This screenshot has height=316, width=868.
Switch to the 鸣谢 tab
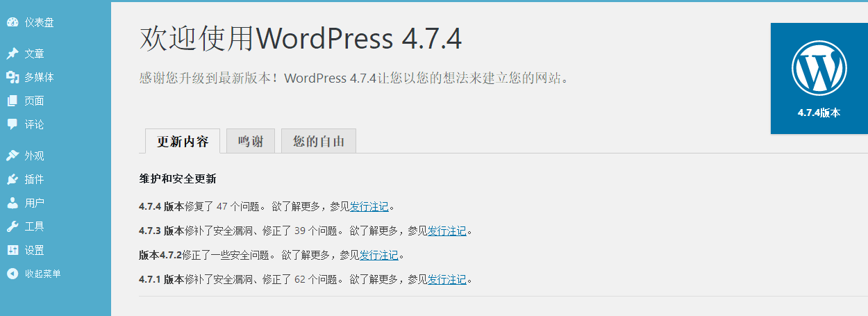pos(251,141)
